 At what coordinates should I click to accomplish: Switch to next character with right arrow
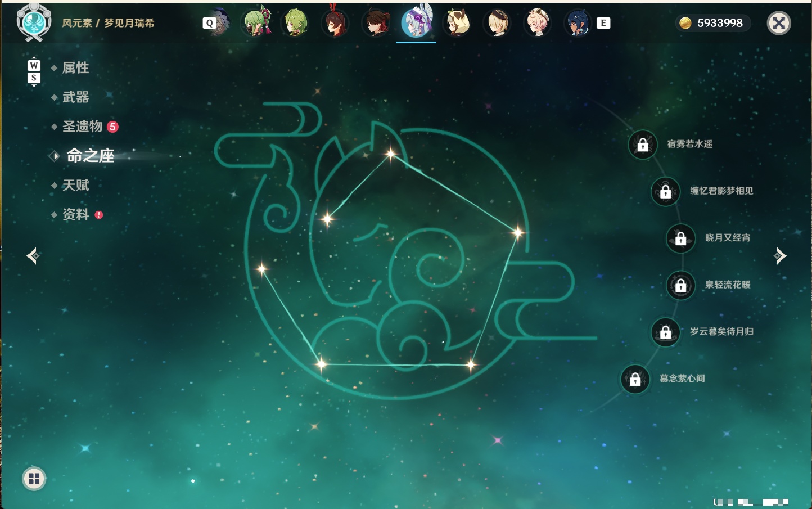click(780, 256)
